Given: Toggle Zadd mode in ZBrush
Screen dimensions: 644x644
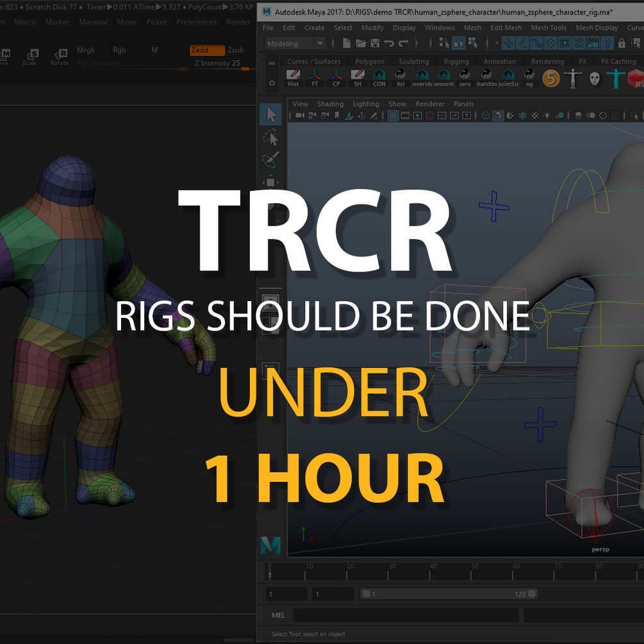Looking at the screenshot, I should tap(208, 50).
